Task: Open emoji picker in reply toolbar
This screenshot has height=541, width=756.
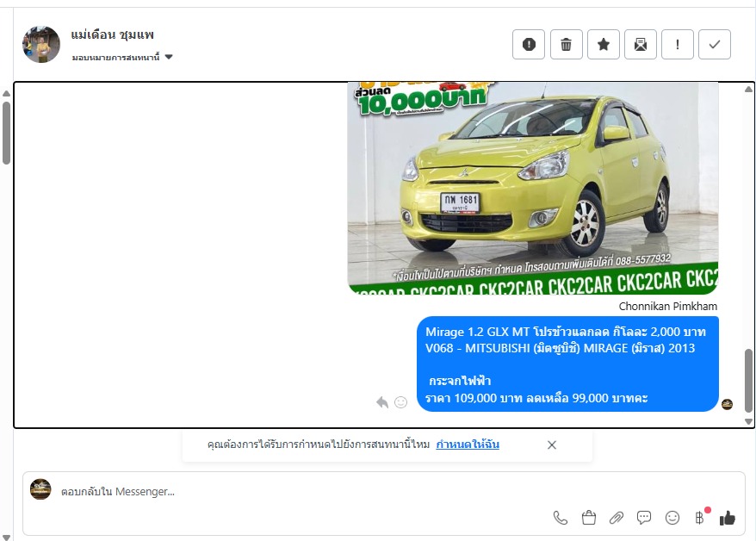Action: (x=672, y=518)
